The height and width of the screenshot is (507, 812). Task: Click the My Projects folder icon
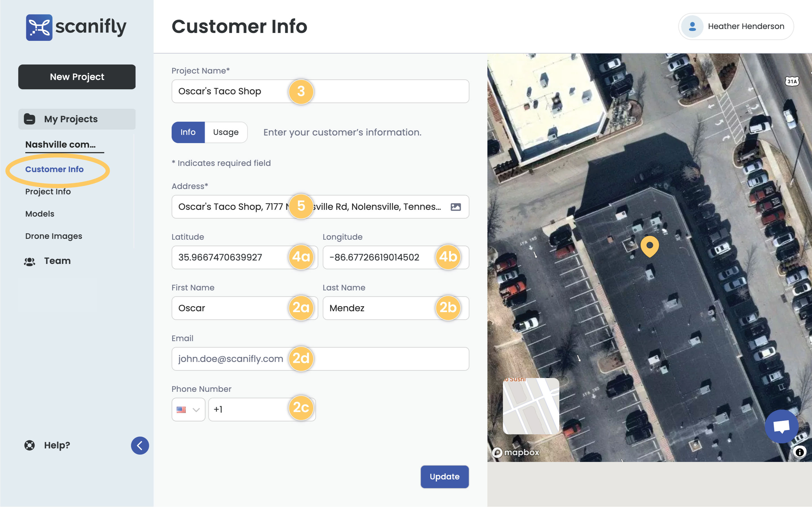coord(30,119)
